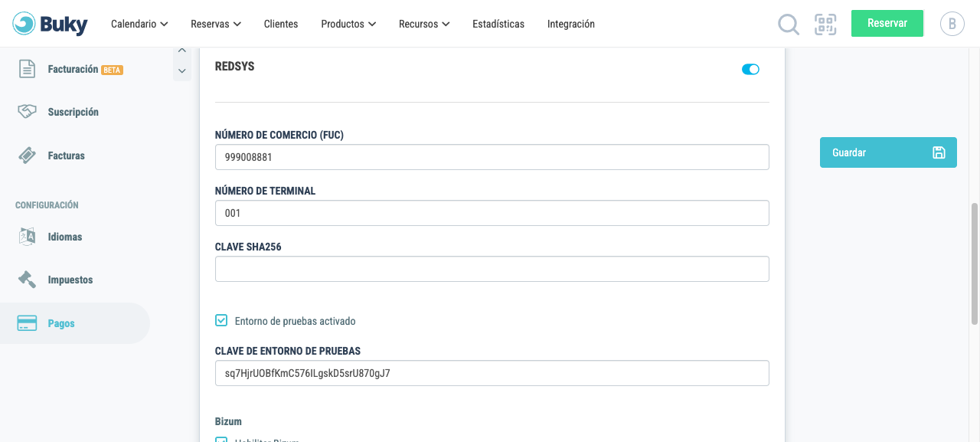Click the BETA badge next to Facturación

pyautogui.click(x=113, y=70)
